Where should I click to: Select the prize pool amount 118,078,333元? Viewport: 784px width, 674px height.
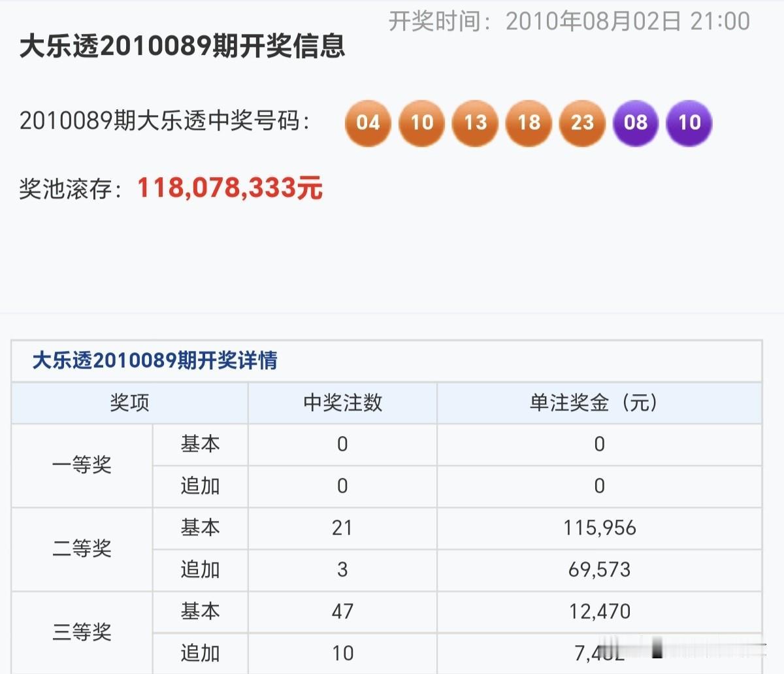pos(229,189)
